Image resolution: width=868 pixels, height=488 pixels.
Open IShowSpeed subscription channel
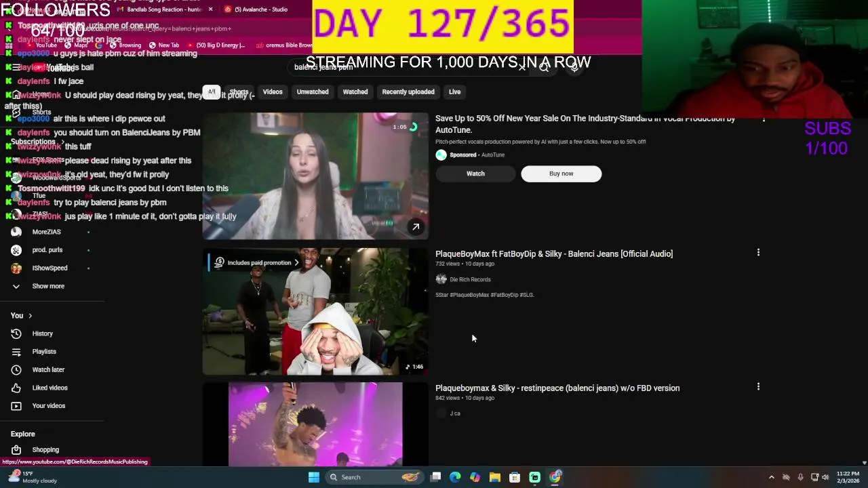50,268
